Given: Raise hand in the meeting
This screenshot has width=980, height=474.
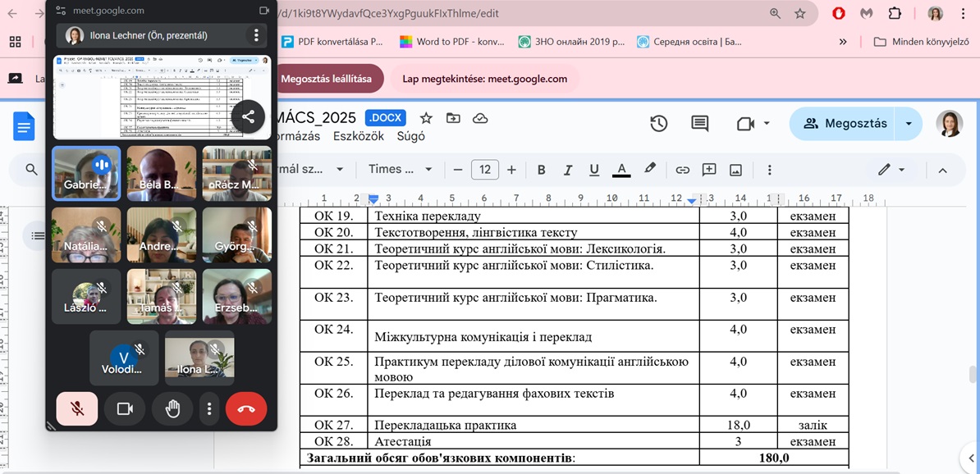Looking at the screenshot, I should point(172,408).
